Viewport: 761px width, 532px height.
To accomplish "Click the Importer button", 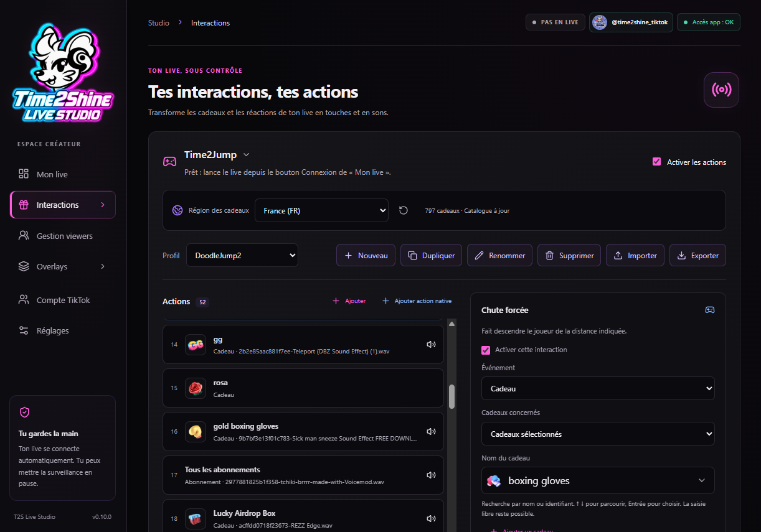I will (x=635, y=255).
